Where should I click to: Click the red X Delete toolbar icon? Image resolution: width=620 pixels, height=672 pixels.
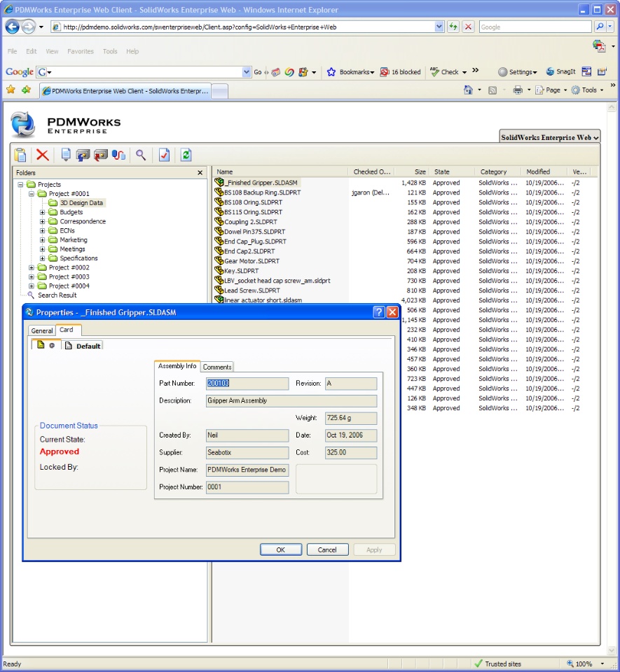click(x=43, y=155)
